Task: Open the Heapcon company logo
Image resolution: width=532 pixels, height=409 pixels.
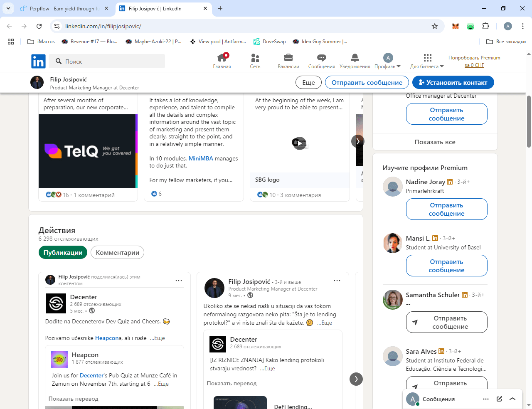Action: pyautogui.click(x=59, y=360)
